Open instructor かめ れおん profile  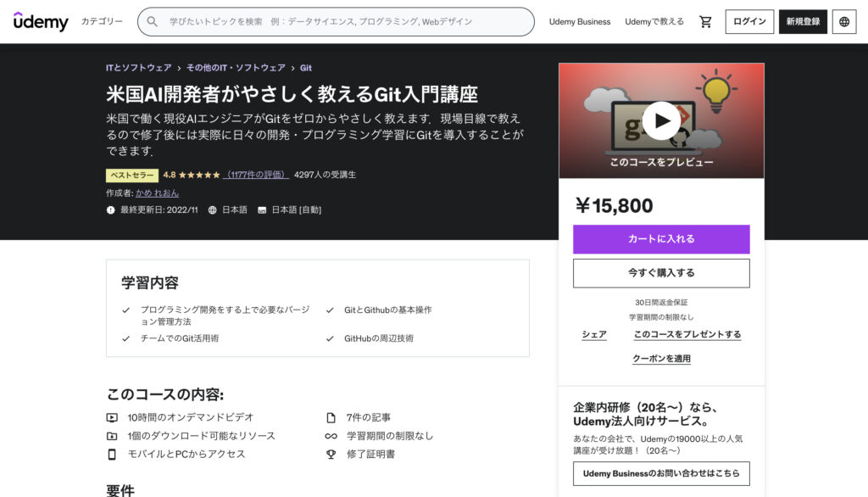pos(157,193)
